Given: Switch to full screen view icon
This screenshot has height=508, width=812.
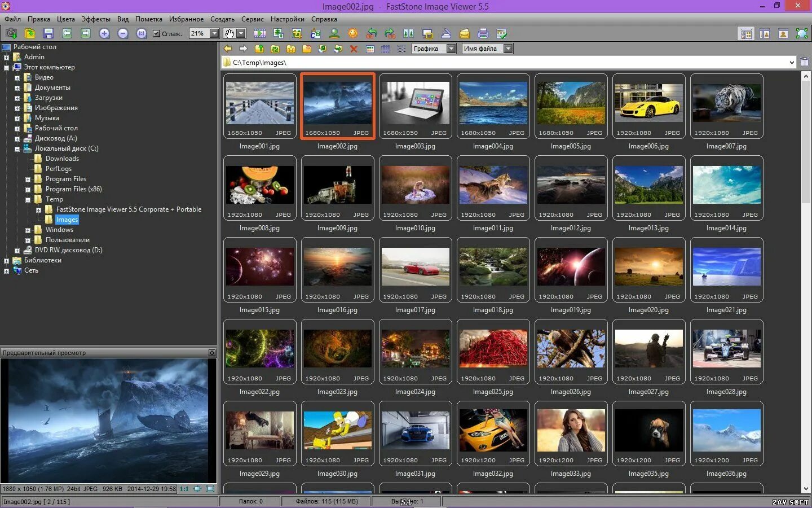Looking at the screenshot, I should pos(801,34).
